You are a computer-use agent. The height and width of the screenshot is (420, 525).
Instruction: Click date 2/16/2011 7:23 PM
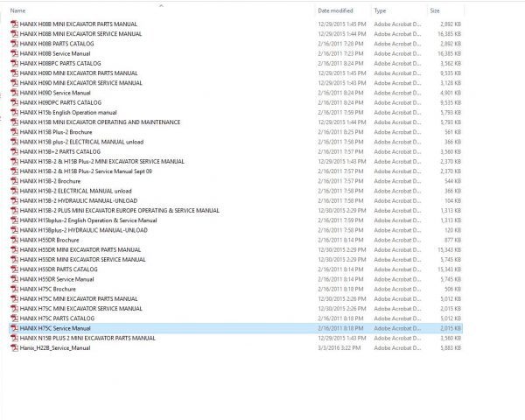pos(340,53)
